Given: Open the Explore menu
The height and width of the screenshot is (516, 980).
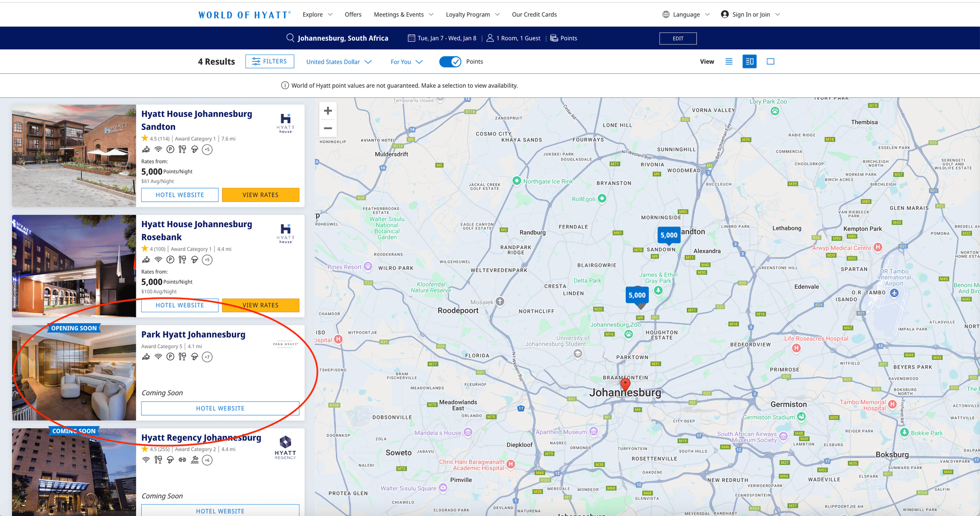Looking at the screenshot, I should coord(317,15).
